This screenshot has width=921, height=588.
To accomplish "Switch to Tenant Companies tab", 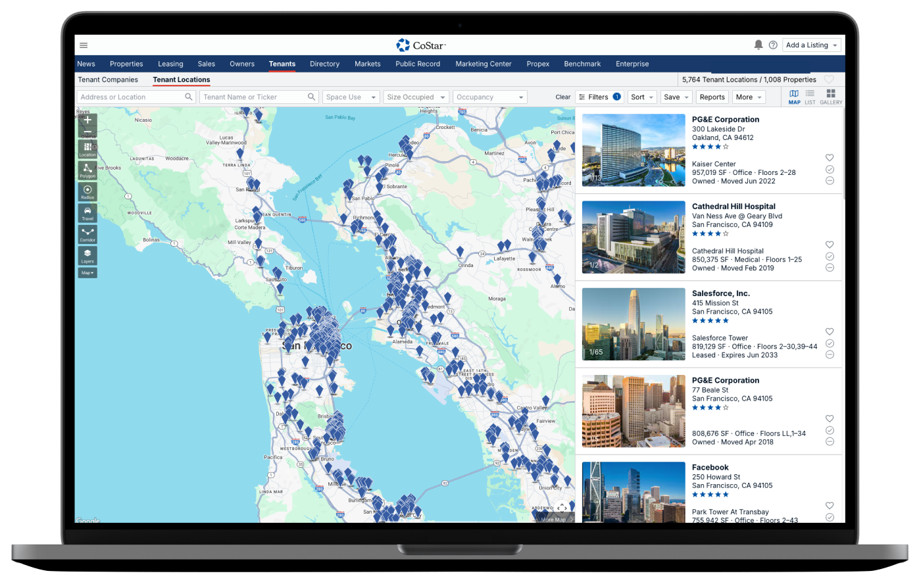I will tap(108, 80).
